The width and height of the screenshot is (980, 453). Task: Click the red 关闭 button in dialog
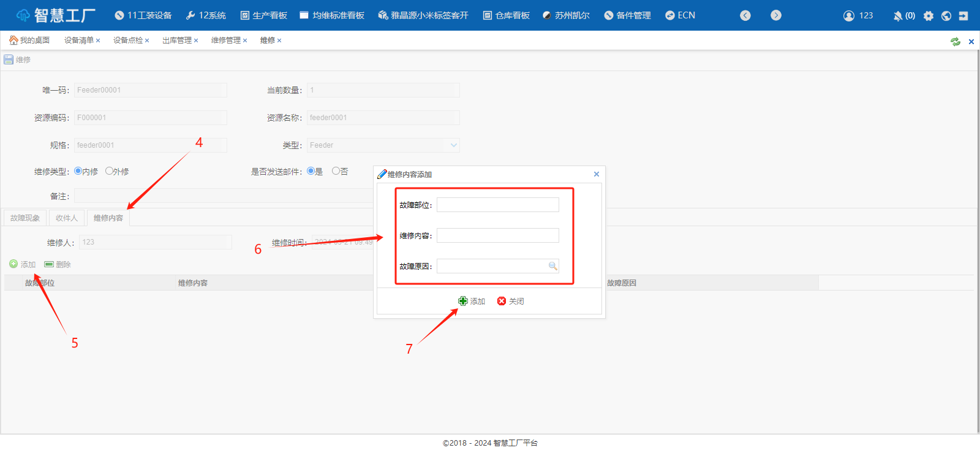click(x=510, y=301)
